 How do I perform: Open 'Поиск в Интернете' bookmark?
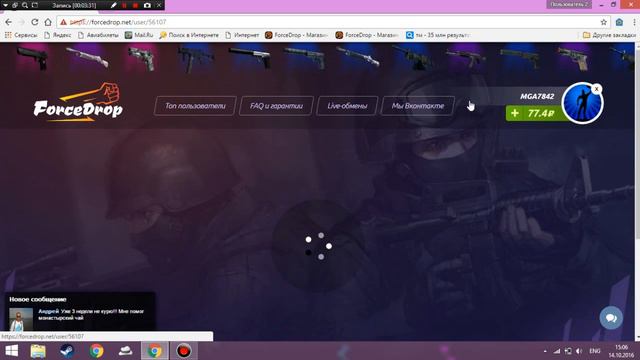pyautogui.click(x=189, y=36)
